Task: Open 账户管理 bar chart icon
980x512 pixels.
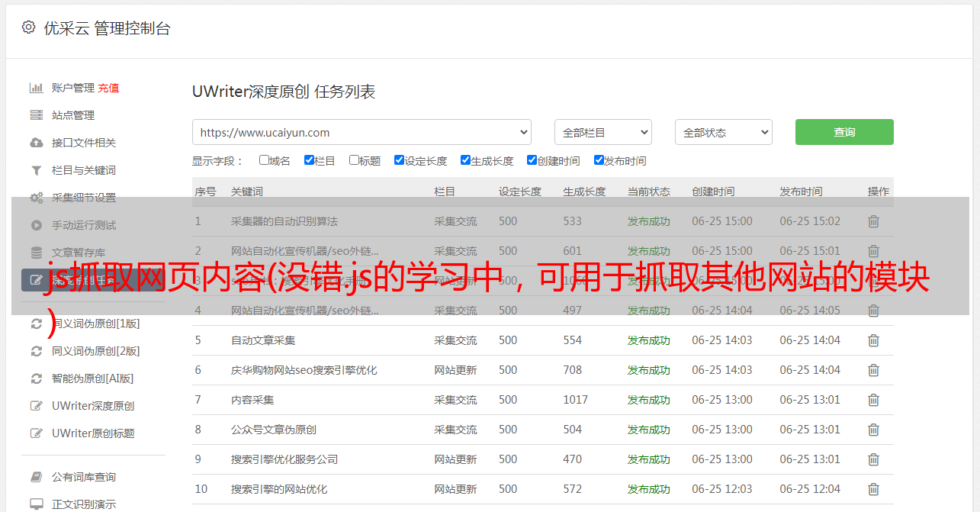Action: pyautogui.click(x=36, y=88)
